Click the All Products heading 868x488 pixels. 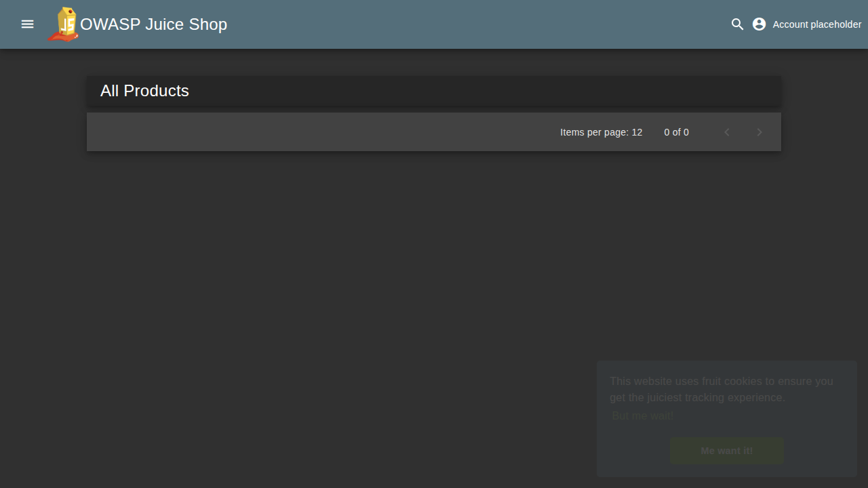pyautogui.click(x=144, y=91)
